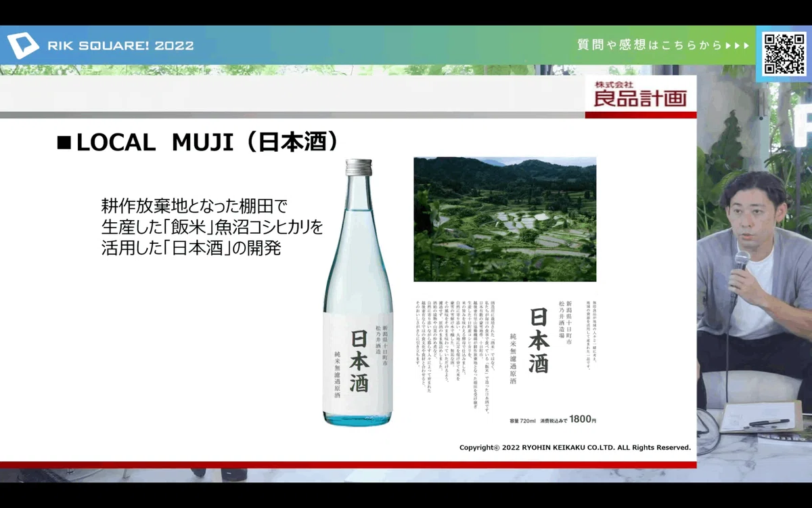Click the '日本酒' label on the bottle
The height and width of the screenshot is (508, 812).
pos(359,360)
